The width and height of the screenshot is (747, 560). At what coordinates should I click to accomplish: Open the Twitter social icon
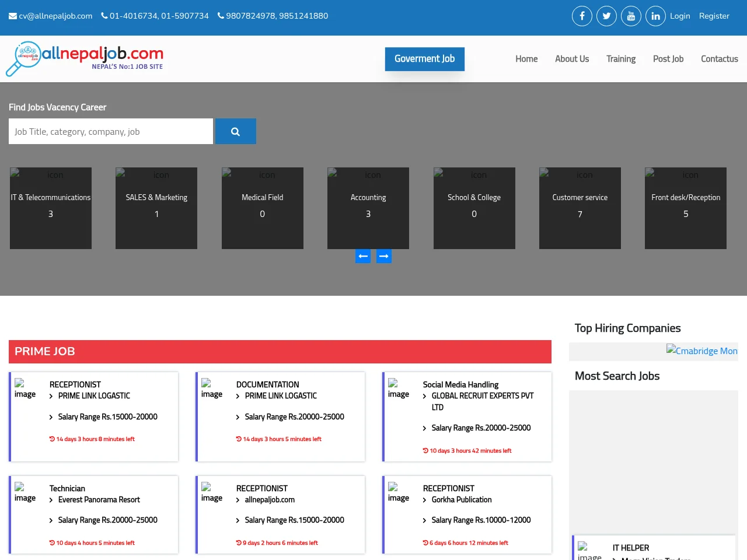(x=606, y=16)
